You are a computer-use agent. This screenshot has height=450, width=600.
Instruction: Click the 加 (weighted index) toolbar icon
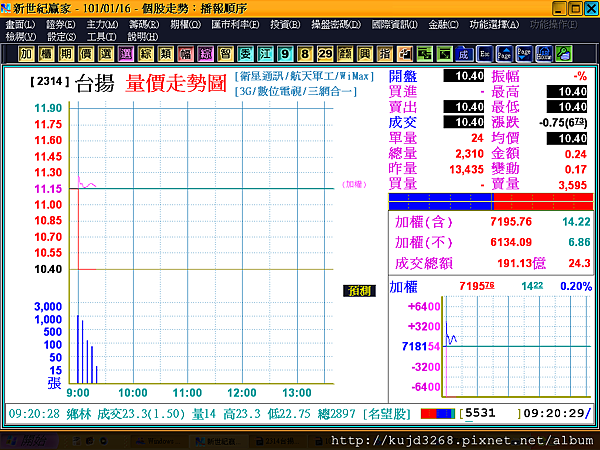pos(26,54)
